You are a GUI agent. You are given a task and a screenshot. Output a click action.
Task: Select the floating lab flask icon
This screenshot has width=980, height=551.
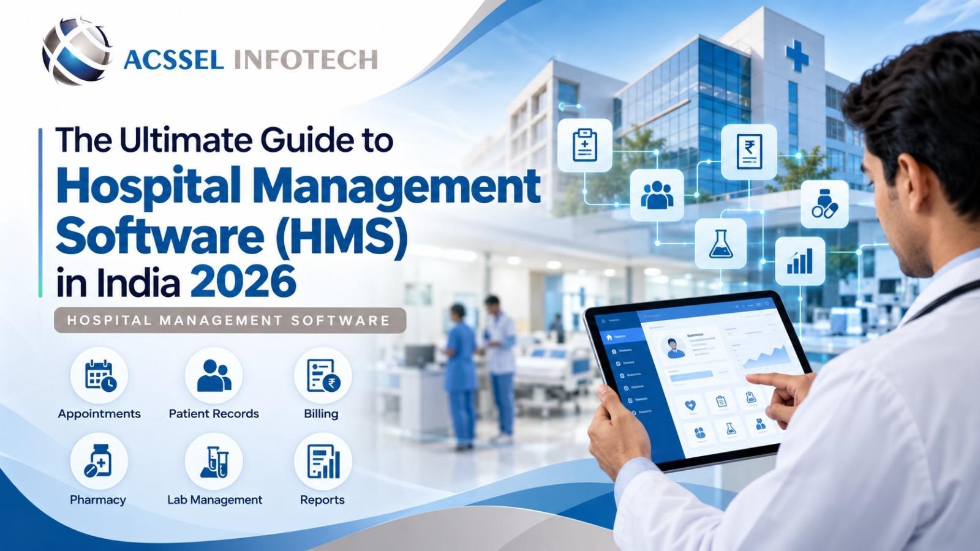tap(720, 244)
